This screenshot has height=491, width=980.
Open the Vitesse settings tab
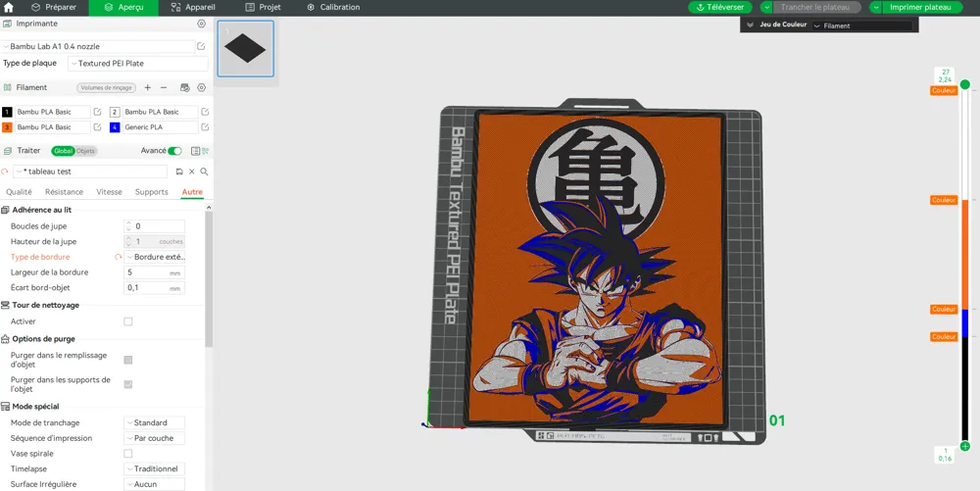pyautogui.click(x=109, y=192)
